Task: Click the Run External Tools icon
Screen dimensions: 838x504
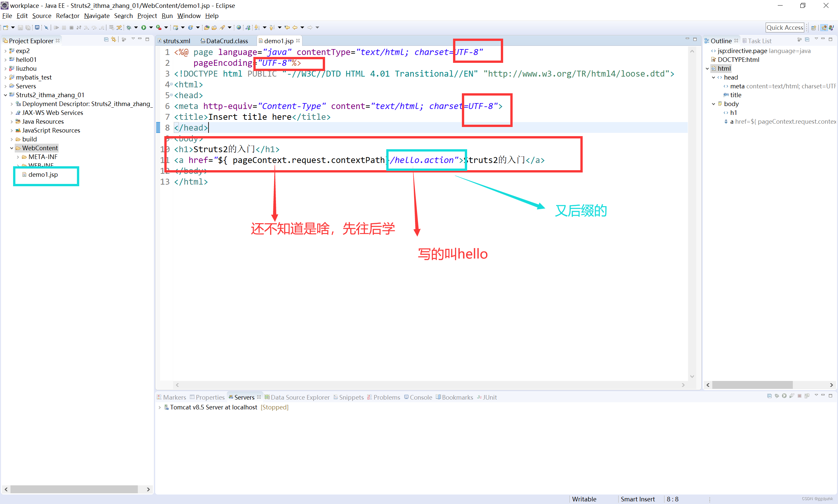Action: click(x=159, y=27)
